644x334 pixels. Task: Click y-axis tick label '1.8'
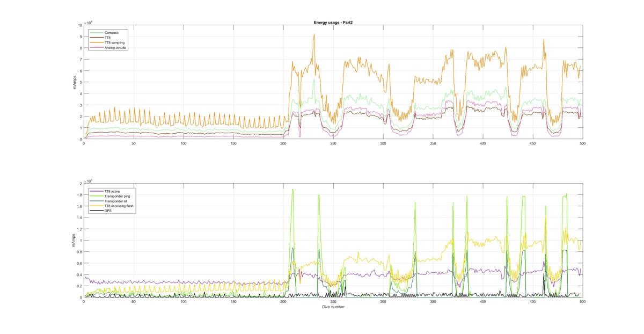pyautogui.click(x=79, y=195)
